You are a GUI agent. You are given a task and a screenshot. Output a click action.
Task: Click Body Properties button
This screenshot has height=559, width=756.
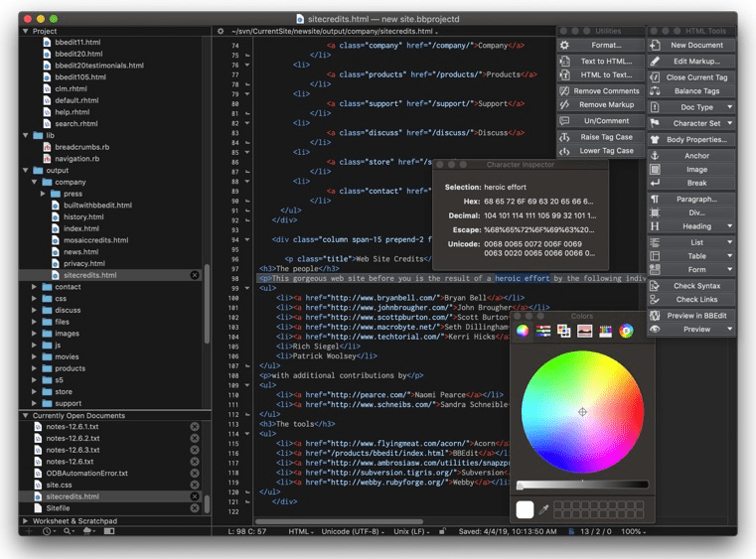click(x=691, y=139)
